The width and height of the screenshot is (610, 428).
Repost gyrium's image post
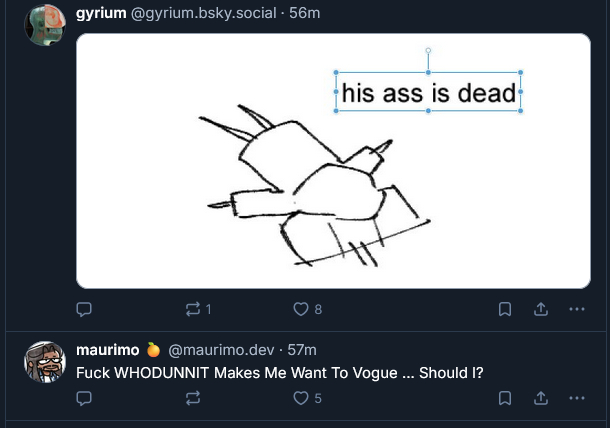tap(193, 309)
